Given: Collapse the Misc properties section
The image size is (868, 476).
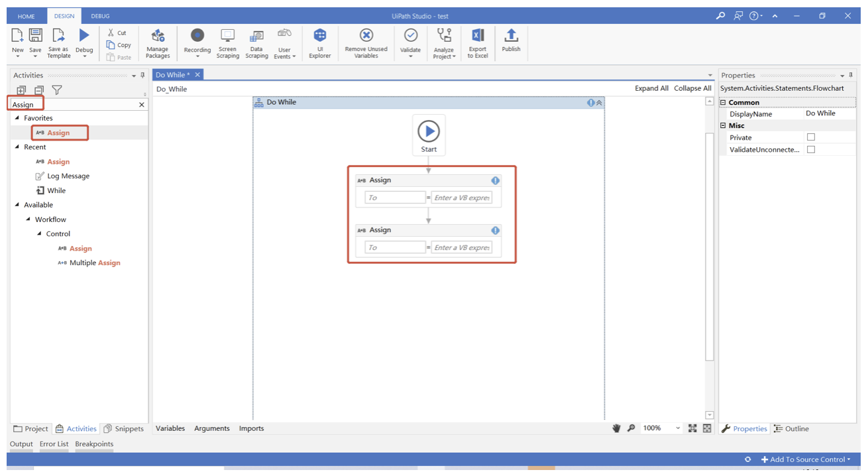Looking at the screenshot, I should pos(723,125).
